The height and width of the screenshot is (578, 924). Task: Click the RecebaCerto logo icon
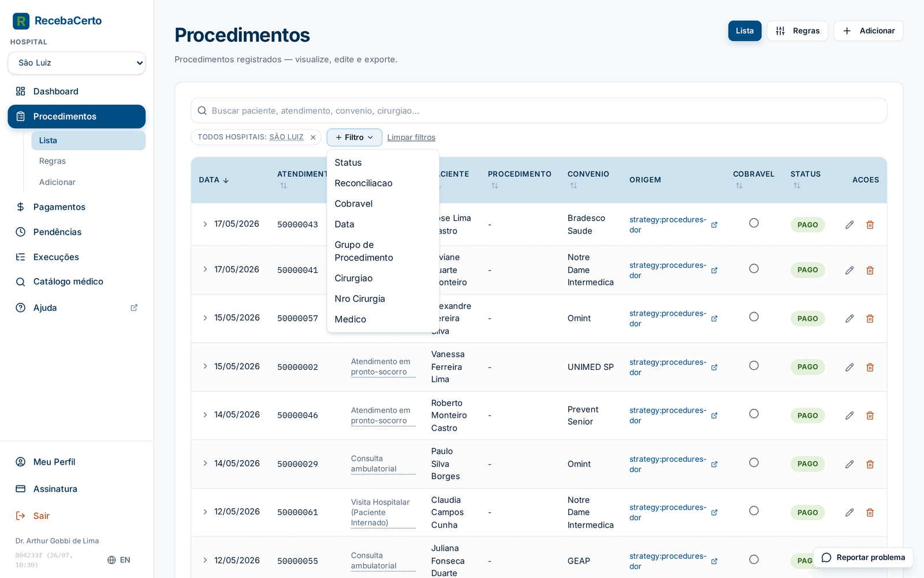21,21
